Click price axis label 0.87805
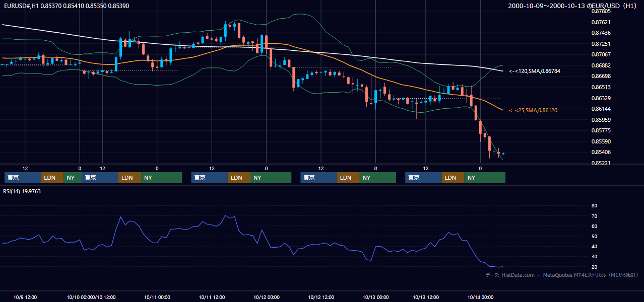The width and height of the screenshot is (644, 302). (x=601, y=11)
